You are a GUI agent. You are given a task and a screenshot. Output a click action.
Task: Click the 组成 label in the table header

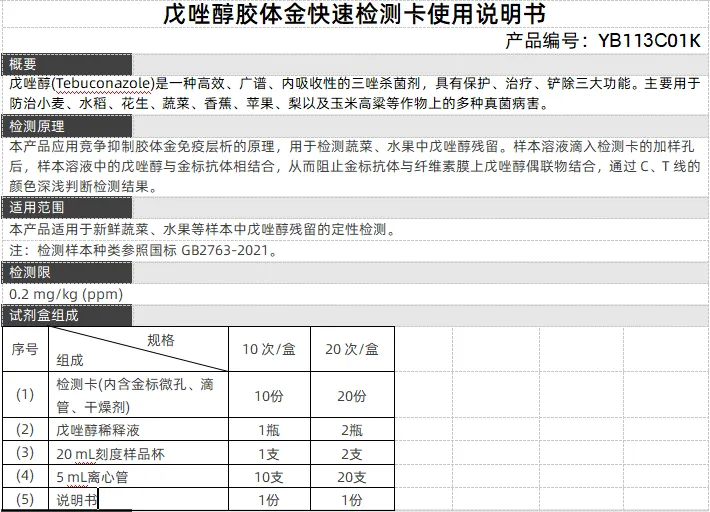[x=70, y=360]
